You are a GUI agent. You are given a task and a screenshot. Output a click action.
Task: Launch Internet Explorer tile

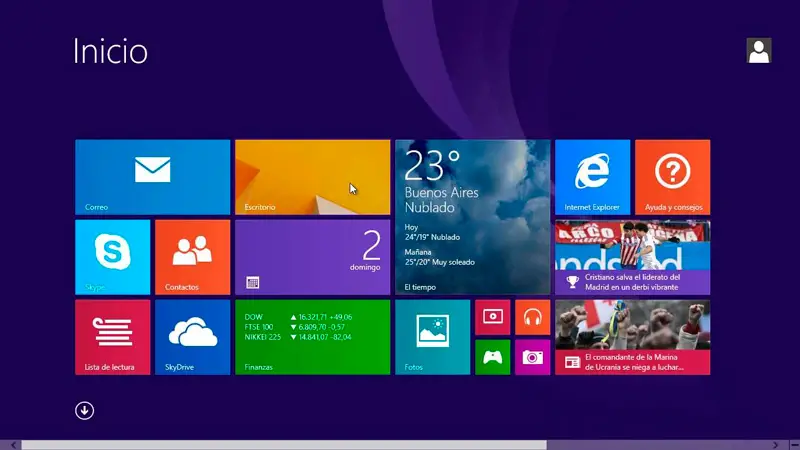[x=592, y=177]
